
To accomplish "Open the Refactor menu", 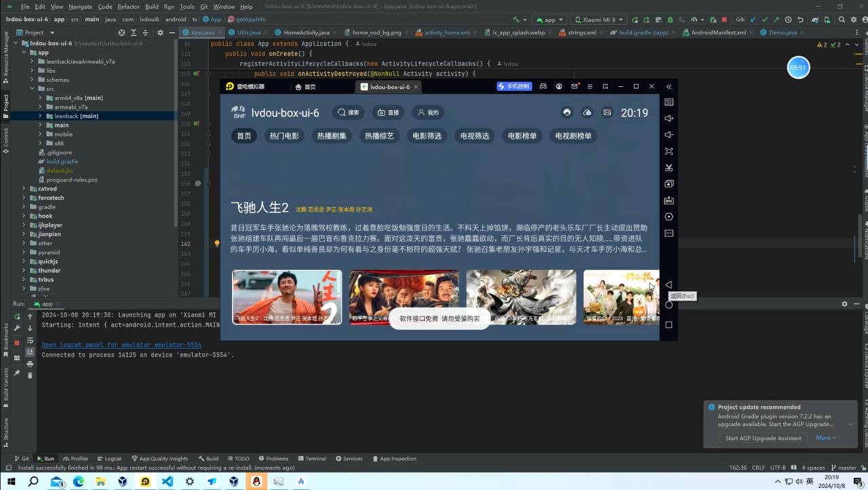I will click(x=128, y=7).
